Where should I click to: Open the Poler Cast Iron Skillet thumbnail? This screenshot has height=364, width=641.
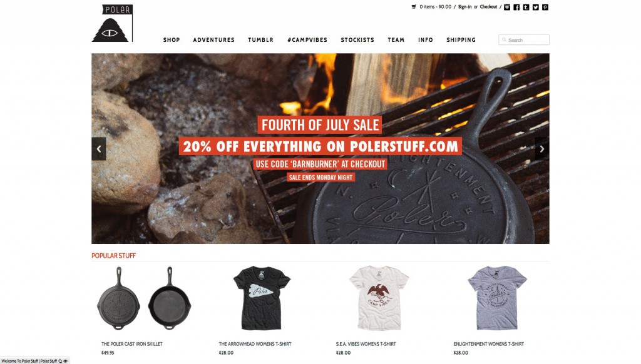pos(144,298)
